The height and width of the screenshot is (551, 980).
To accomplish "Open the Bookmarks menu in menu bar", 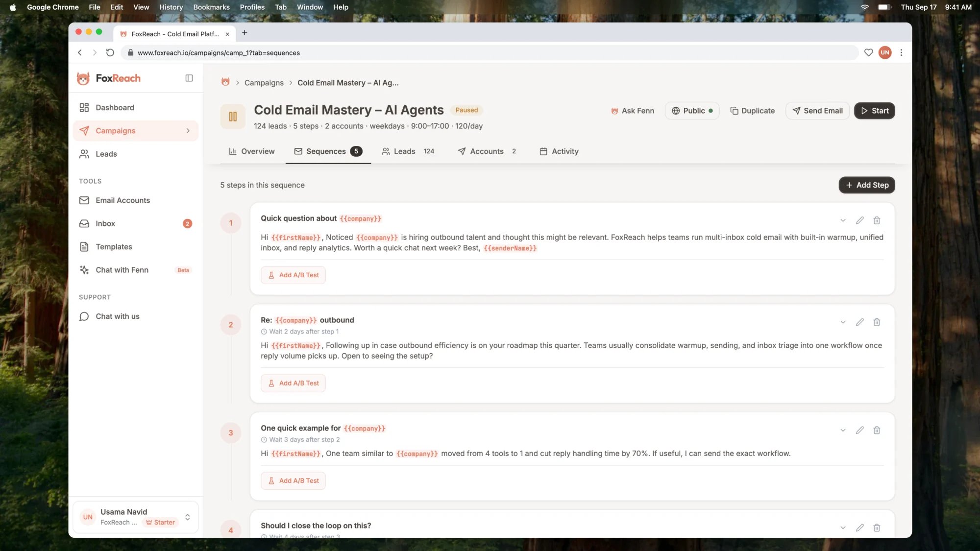I will pyautogui.click(x=211, y=7).
